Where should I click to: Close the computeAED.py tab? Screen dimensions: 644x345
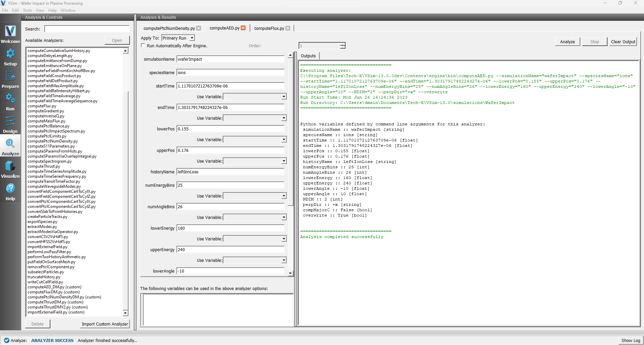(x=243, y=28)
